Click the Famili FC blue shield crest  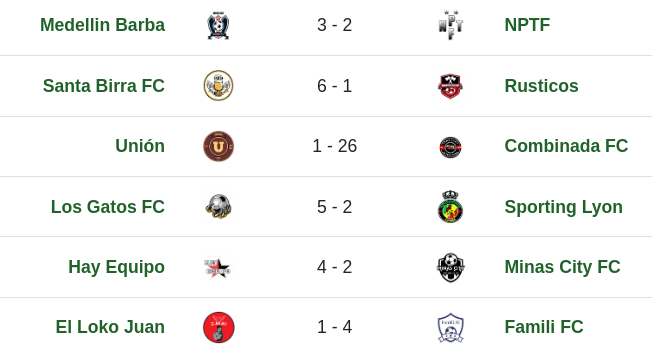[451, 328]
